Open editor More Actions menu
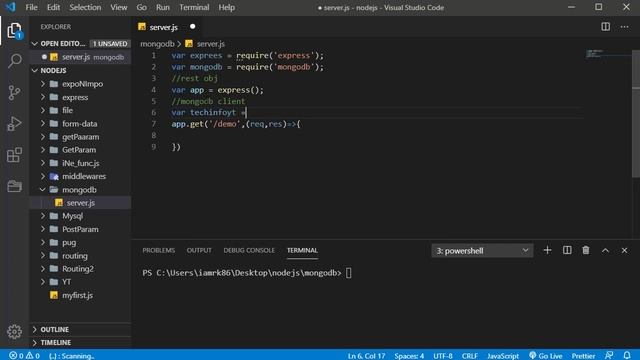This screenshot has width=640, height=360. [x=624, y=27]
